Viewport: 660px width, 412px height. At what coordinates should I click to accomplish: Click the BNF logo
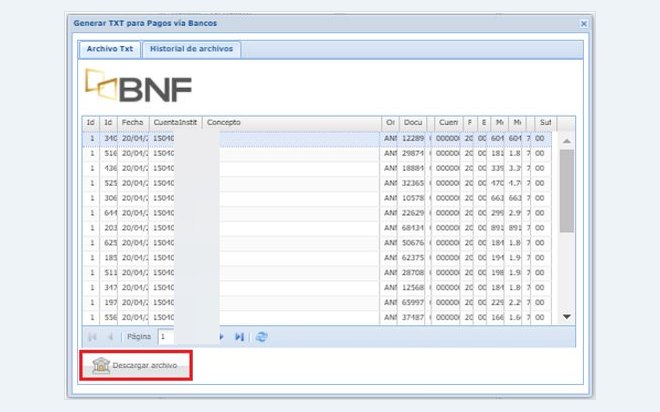pos(138,85)
